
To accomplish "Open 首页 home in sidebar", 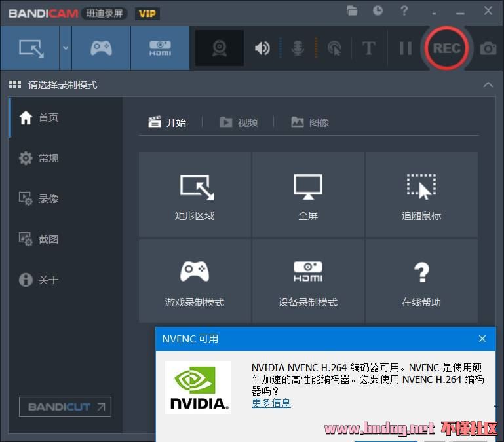I will click(66, 117).
